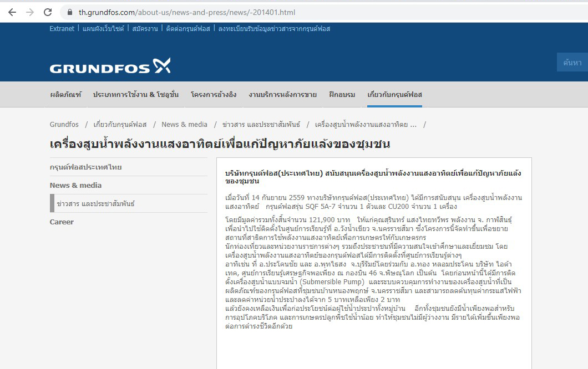Screen dimensions: 588x369
Task: Reload the page with refresh icon
Action: coord(48,12)
